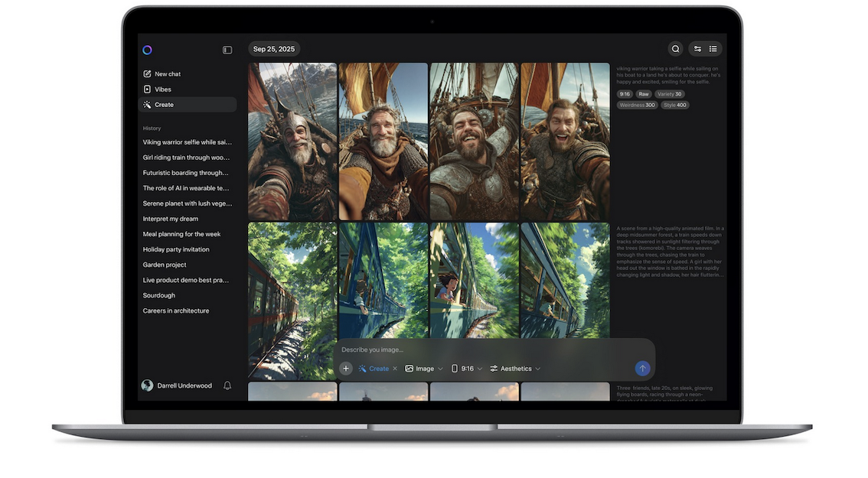Open Vibes in the sidebar

[x=162, y=89]
